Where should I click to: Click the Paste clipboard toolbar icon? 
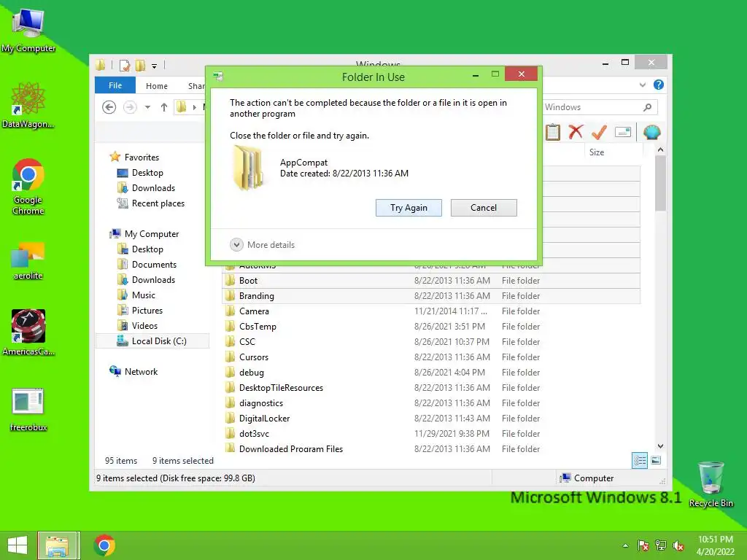(553, 132)
